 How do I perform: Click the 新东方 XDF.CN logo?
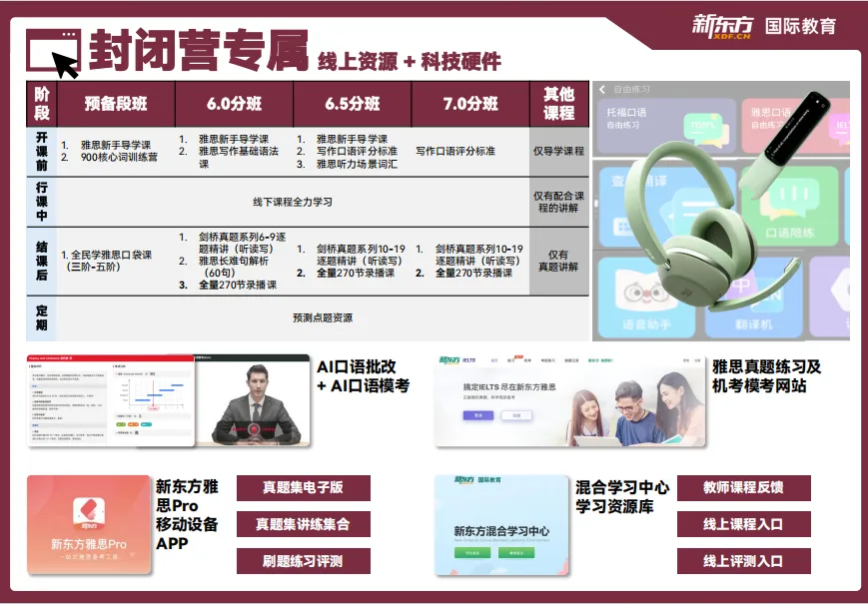723,27
